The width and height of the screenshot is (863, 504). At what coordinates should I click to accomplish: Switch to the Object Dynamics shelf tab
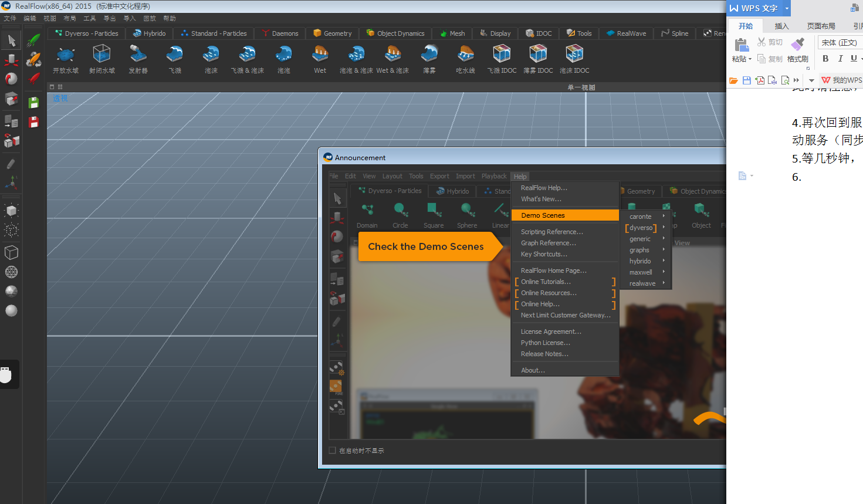395,33
